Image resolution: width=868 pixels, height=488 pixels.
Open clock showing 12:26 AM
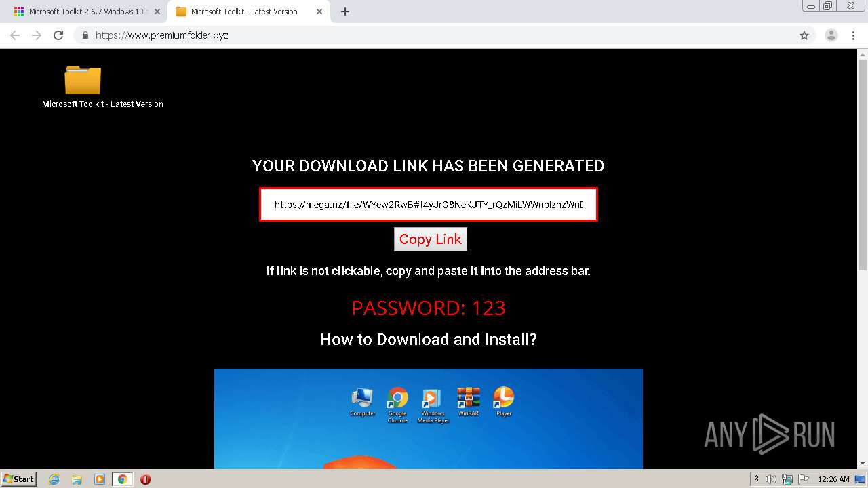(x=833, y=479)
